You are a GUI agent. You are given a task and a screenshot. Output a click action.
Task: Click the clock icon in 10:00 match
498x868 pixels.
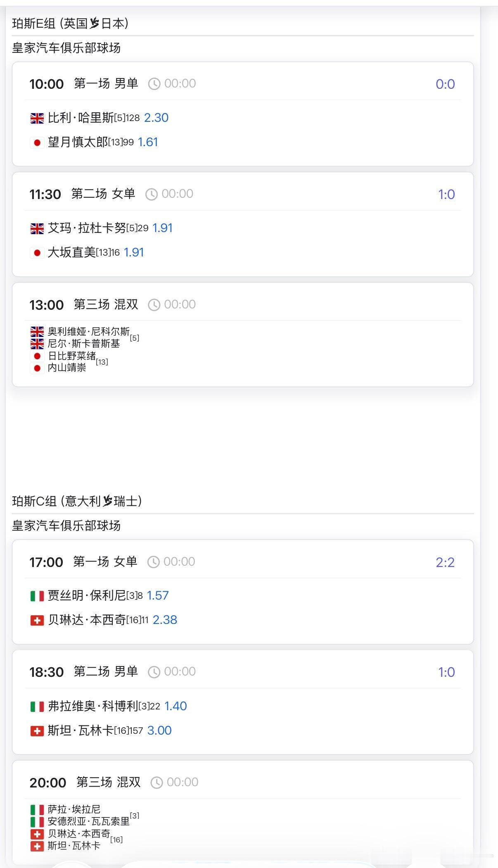[x=154, y=84]
